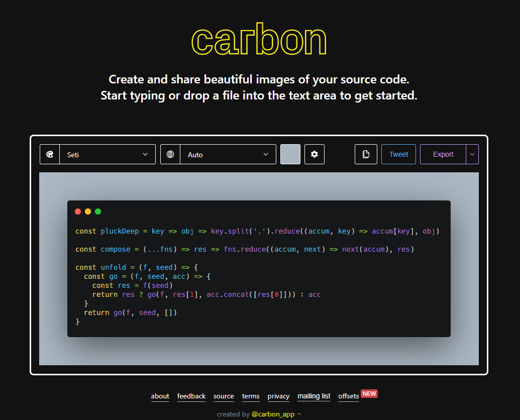Open the settings gear menu
The height and width of the screenshot is (420, 520).
tap(315, 154)
